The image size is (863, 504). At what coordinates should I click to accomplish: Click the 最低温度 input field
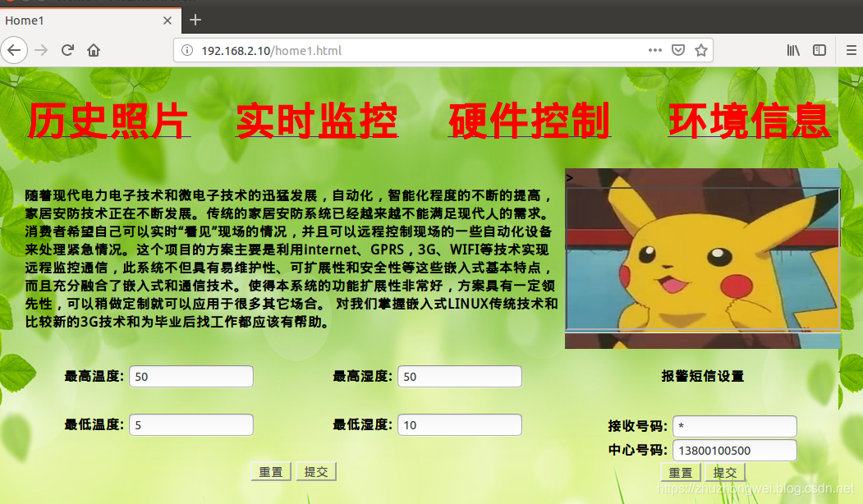(x=191, y=424)
